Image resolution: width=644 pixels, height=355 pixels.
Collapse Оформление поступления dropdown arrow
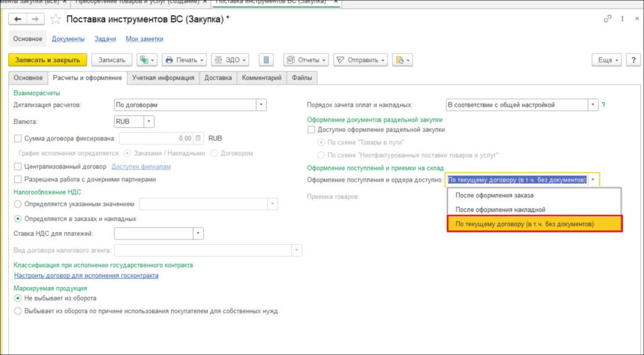pos(593,179)
